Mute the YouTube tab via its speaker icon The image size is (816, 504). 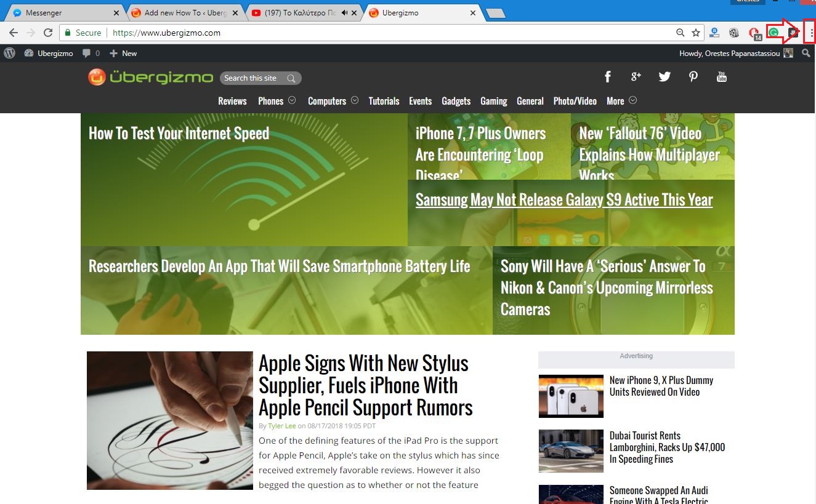tap(345, 13)
